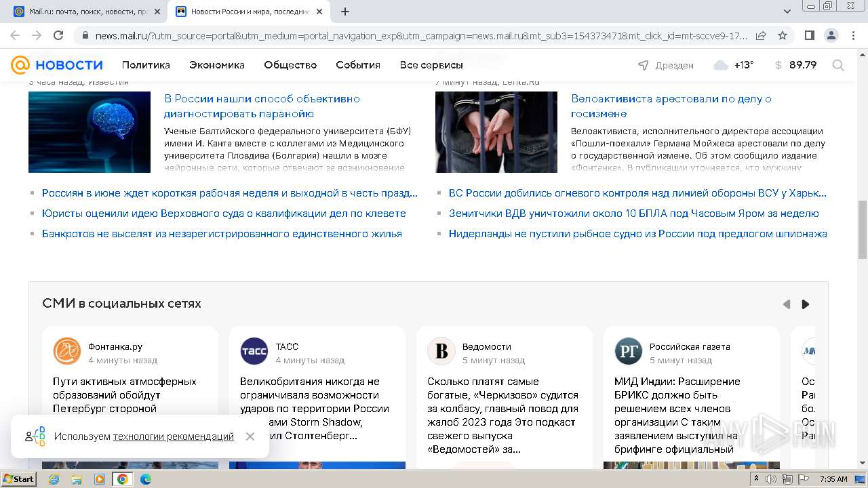Open the Политика section

pos(146,65)
